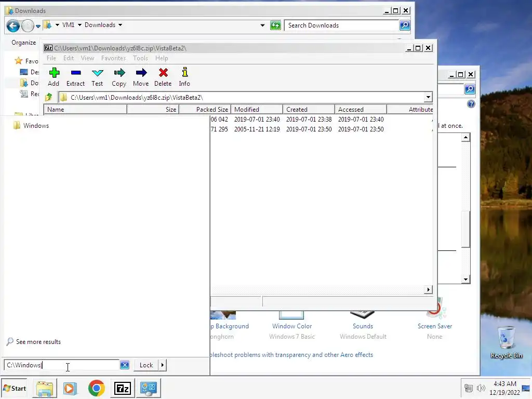
Task: Click the Back arrow in Downloads window
Action: tap(13, 25)
